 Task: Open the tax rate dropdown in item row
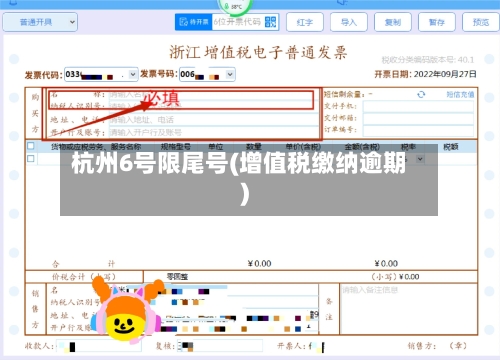pyautogui.click(x=420, y=159)
